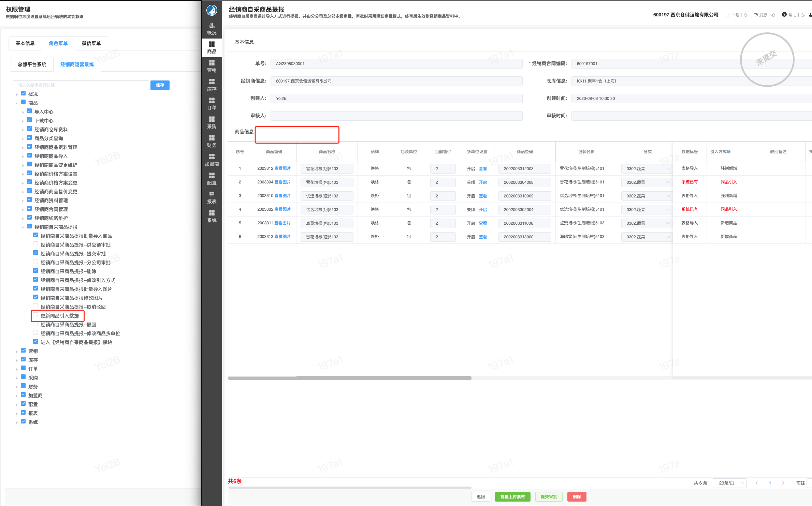
Task: Click 查看图片 link for 2003312
Action: coord(282,168)
